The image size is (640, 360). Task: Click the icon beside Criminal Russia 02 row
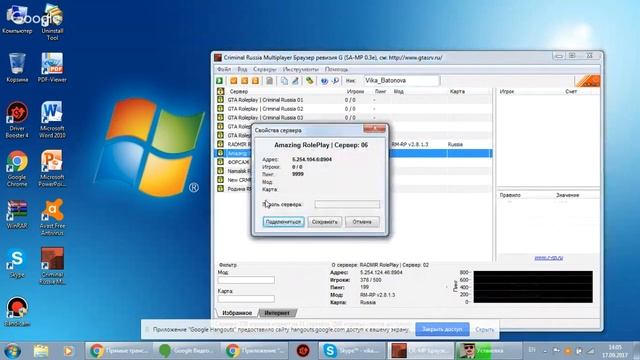[220, 109]
